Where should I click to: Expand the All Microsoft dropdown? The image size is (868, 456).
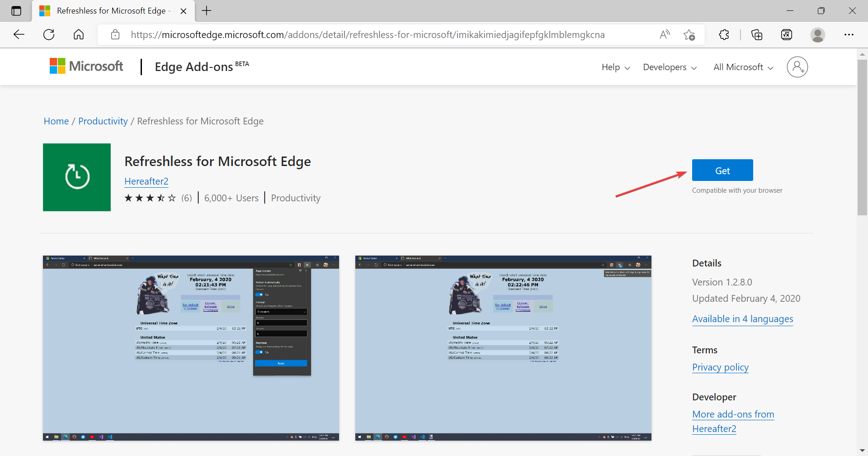pyautogui.click(x=743, y=67)
